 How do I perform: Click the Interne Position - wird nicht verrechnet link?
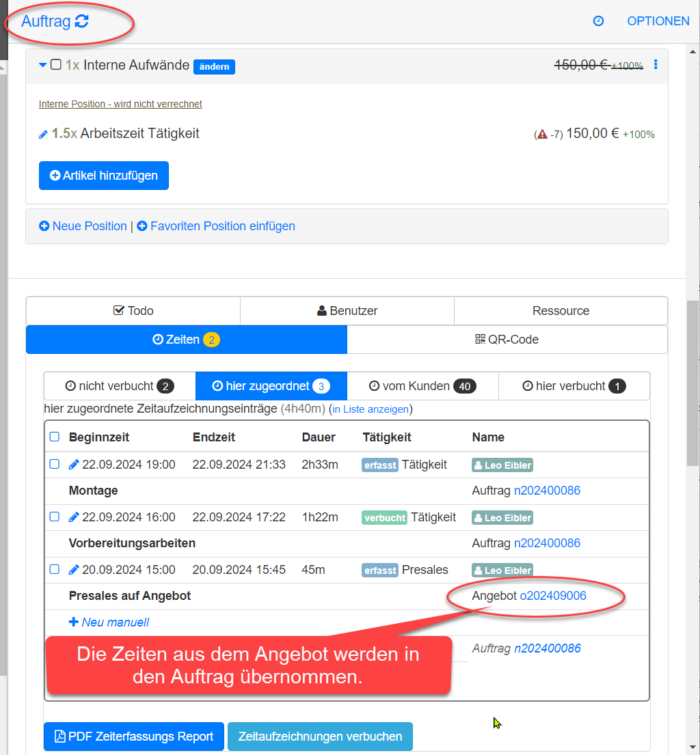(x=120, y=104)
